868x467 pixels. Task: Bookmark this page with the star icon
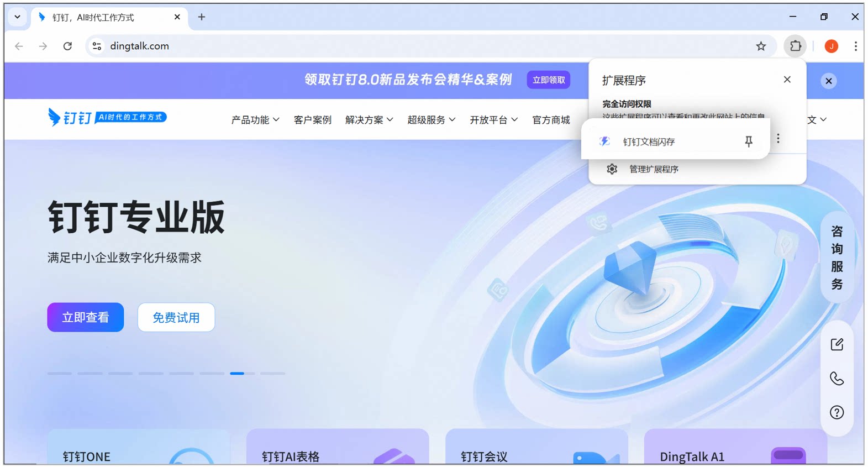pos(761,46)
